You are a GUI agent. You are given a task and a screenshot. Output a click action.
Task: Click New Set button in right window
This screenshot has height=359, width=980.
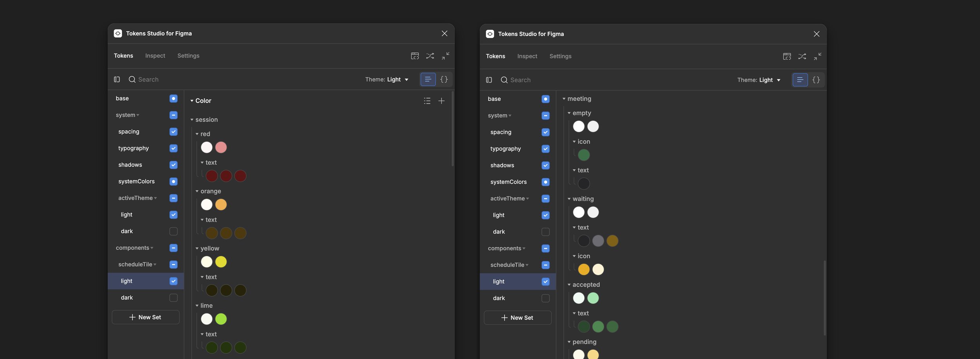517,318
